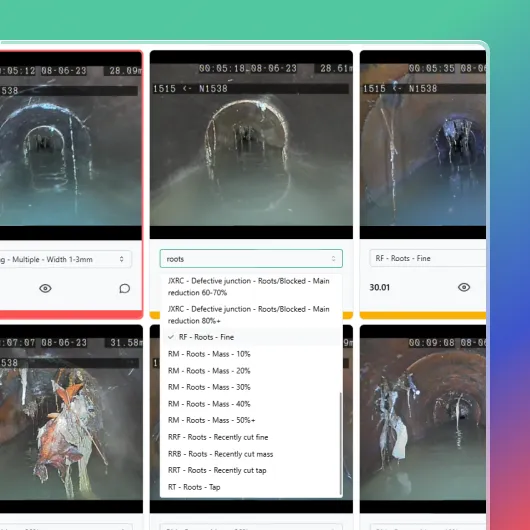Image resolution: width=530 pixels, height=530 pixels.
Task: Open comment bubble under the 28.09m frame
Action: pyautogui.click(x=125, y=288)
